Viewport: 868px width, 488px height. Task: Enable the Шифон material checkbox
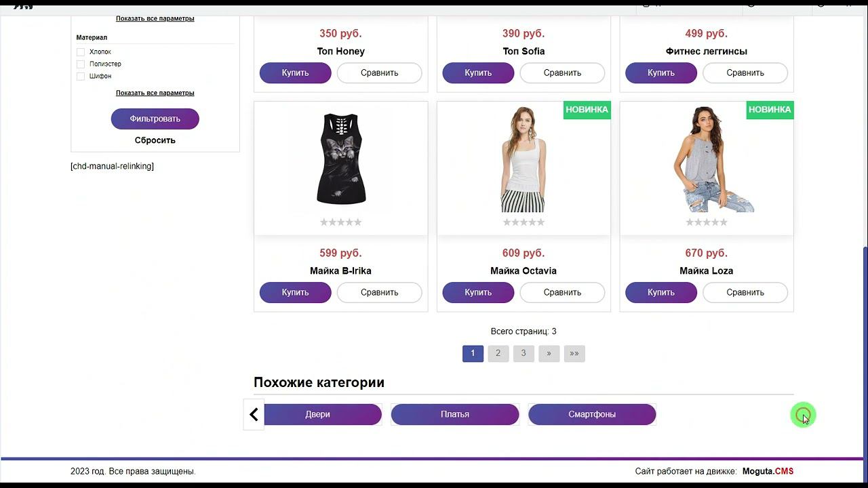81,77
